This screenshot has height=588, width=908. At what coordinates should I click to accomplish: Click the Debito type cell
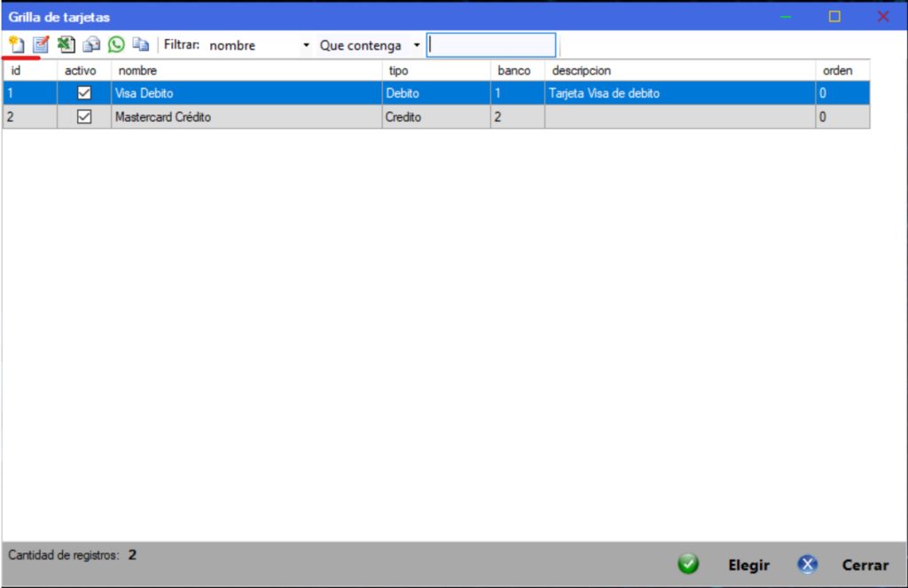[436, 93]
